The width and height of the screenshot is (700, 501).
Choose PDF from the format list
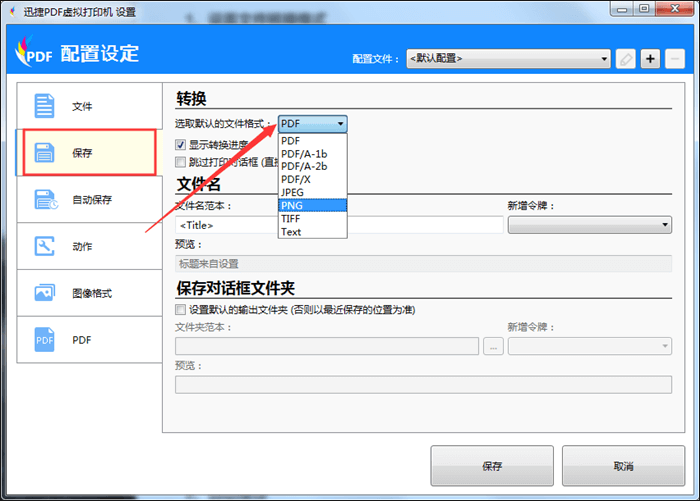point(312,141)
